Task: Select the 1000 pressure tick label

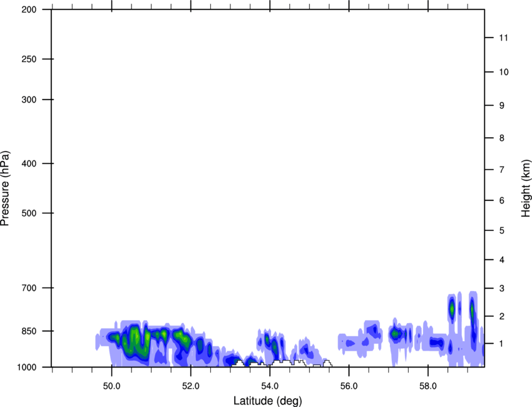Action: pos(27,367)
